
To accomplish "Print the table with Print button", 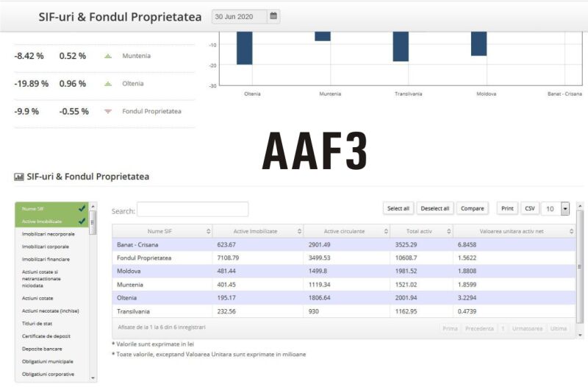I will coord(507,208).
